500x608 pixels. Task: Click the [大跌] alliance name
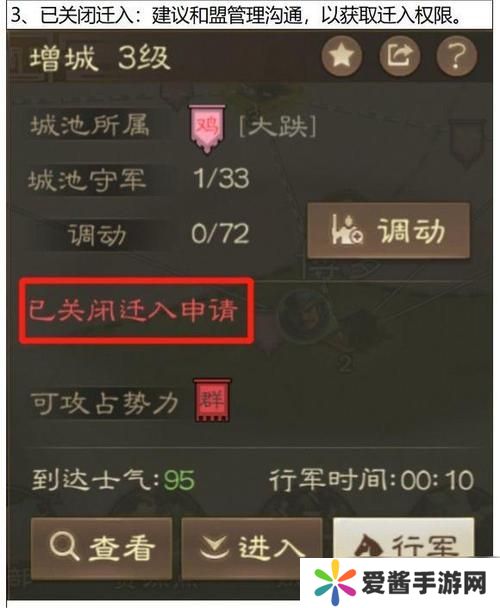(277, 127)
